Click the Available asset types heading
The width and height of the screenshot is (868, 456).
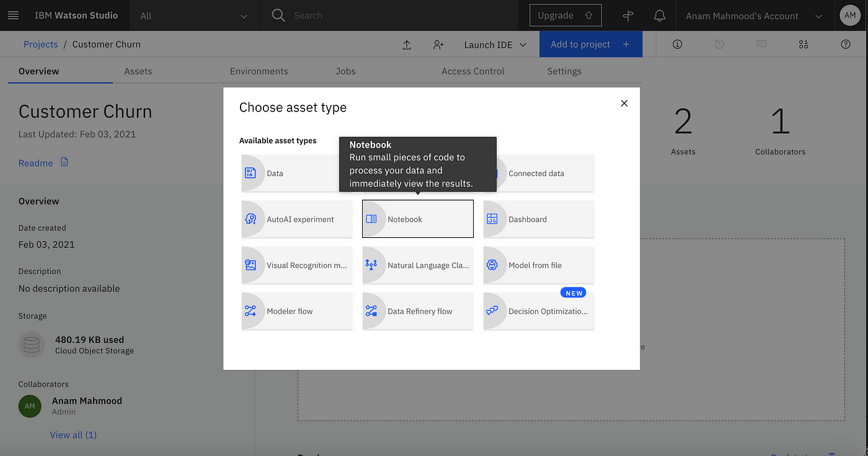pos(278,141)
